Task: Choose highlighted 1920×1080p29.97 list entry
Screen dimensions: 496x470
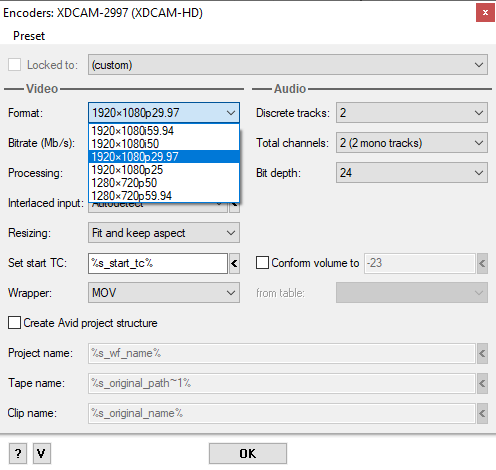Action: point(164,157)
